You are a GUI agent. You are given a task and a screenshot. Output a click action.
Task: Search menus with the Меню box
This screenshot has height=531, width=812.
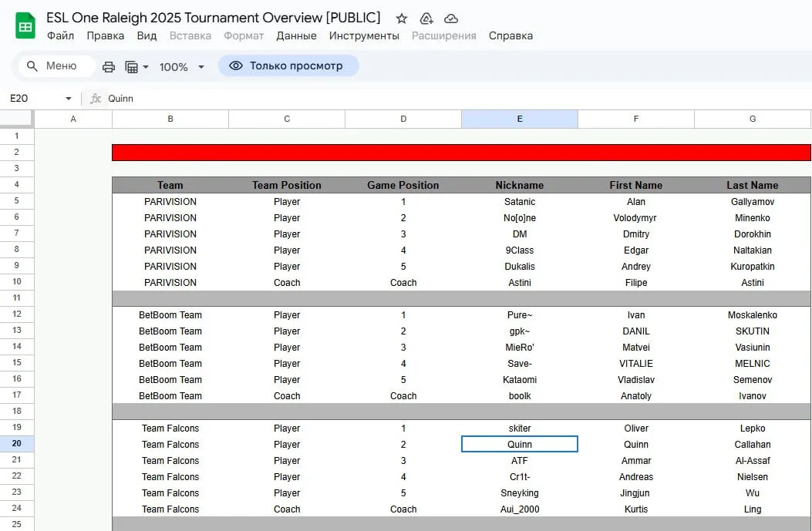(56, 66)
